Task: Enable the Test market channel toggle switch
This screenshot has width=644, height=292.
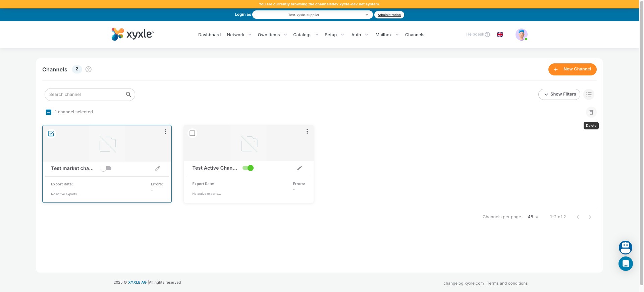Action: point(106,168)
